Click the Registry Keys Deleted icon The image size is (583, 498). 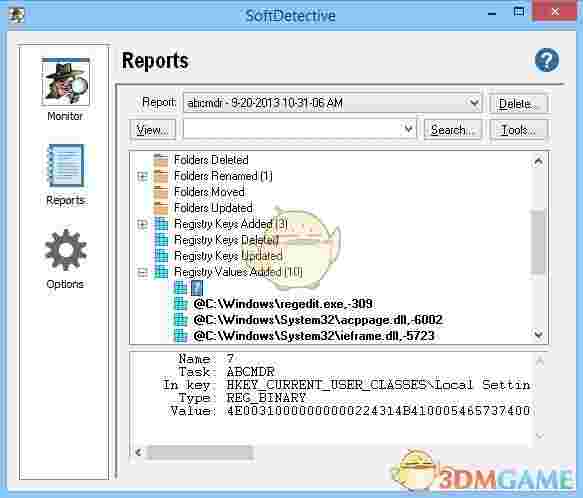point(161,240)
